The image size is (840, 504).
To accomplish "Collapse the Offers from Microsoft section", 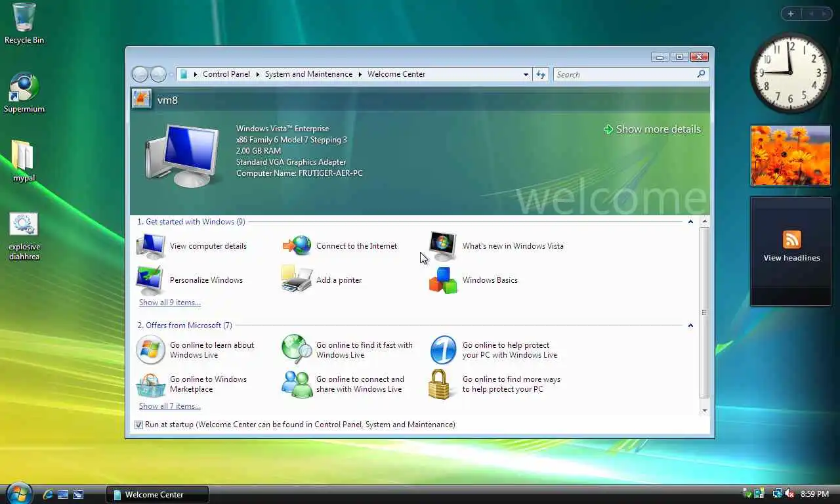I will click(x=690, y=325).
